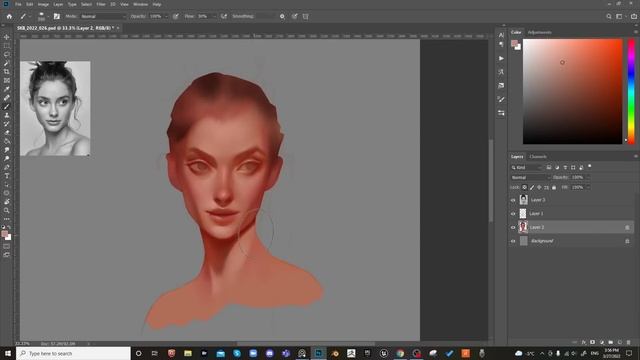Open the File menu

tap(18, 4)
